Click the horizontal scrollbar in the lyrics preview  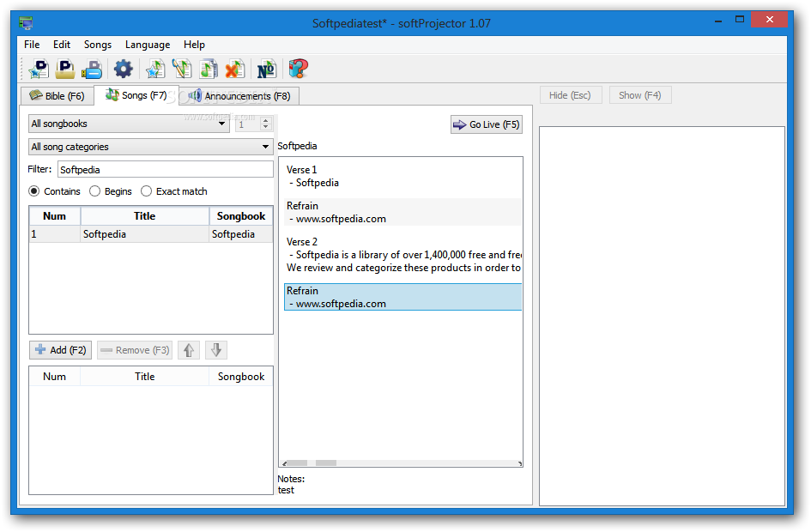click(x=401, y=463)
